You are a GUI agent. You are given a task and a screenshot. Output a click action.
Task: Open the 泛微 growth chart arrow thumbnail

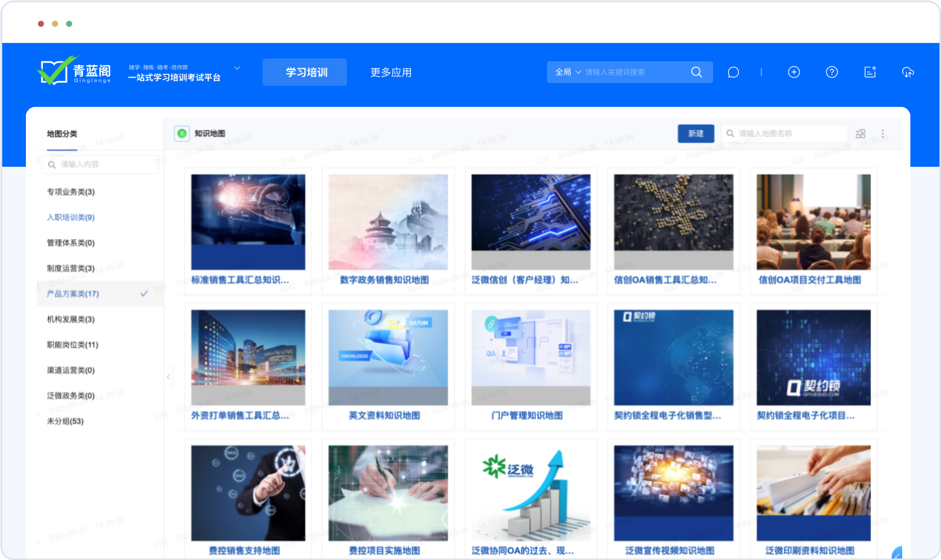pos(531,493)
